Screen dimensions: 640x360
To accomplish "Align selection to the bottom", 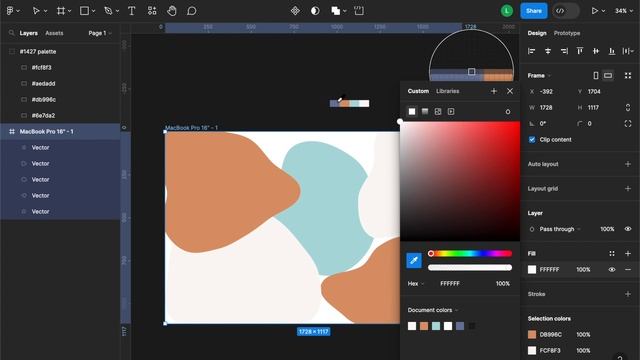I will pyautogui.click(x=612, y=51).
